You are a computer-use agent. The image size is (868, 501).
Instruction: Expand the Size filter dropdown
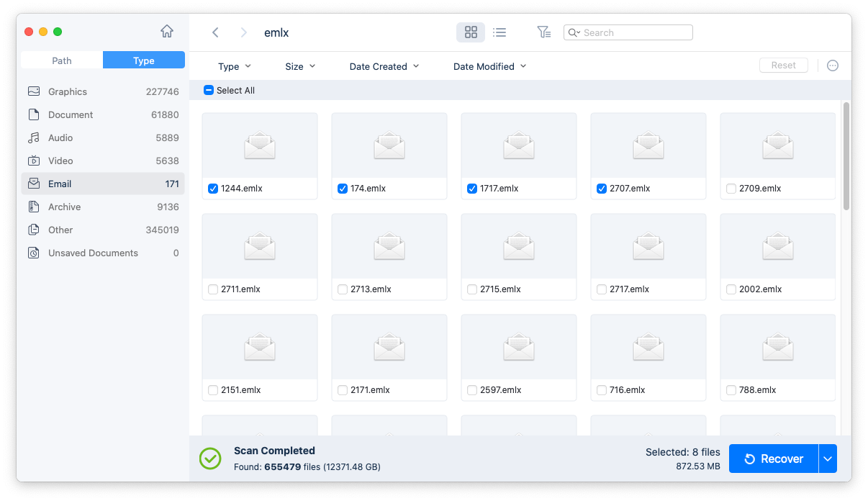(x=299, y=66)
